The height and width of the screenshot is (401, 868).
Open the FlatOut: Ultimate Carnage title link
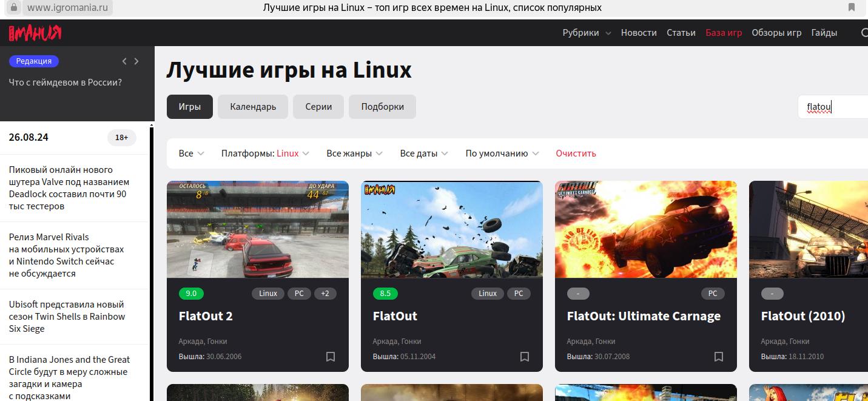[x=644, y=316]
